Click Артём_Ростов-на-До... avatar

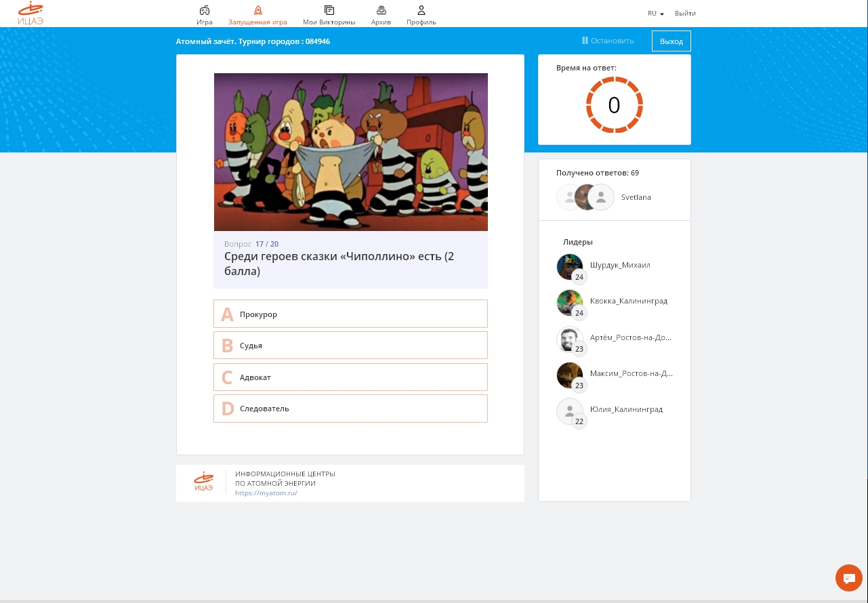570,339
